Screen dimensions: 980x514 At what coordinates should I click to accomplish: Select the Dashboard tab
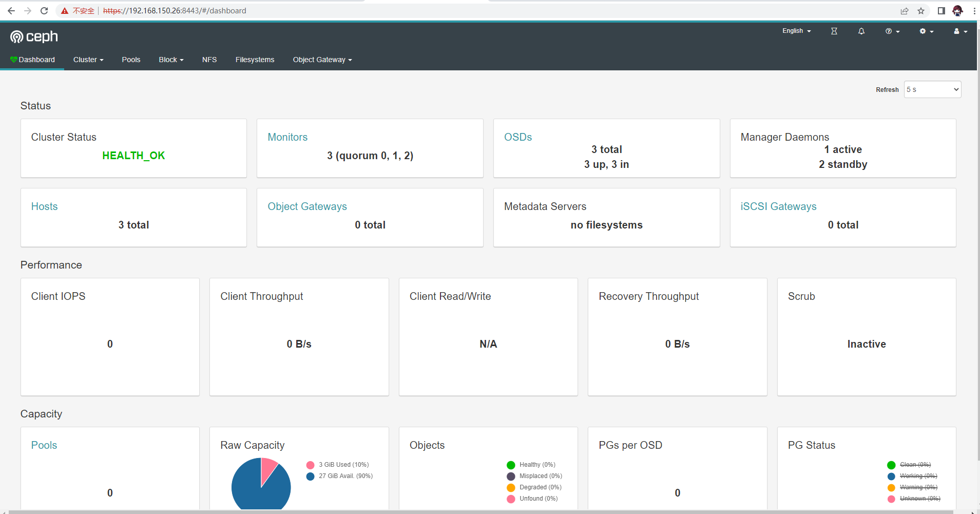pyautogui.click(x=32, y=60)
